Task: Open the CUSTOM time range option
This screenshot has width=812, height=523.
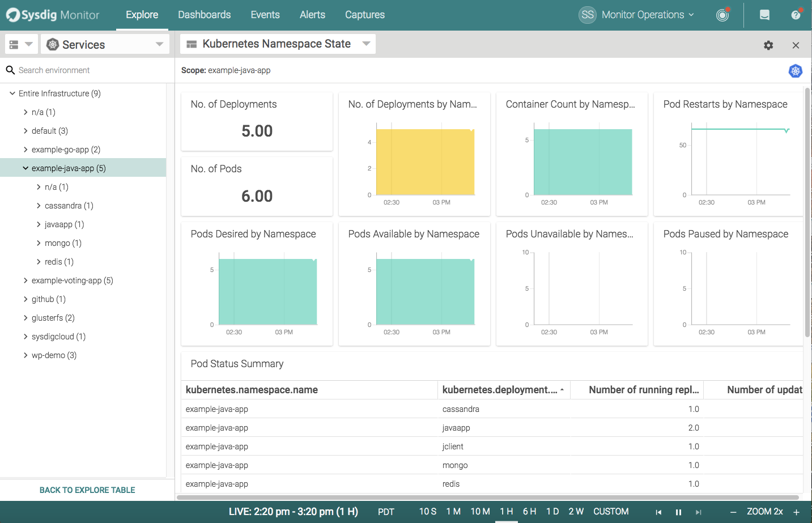Action: [611, 511]
